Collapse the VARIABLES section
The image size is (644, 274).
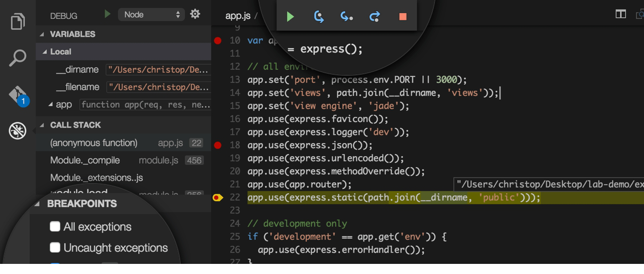click(42, 34)
